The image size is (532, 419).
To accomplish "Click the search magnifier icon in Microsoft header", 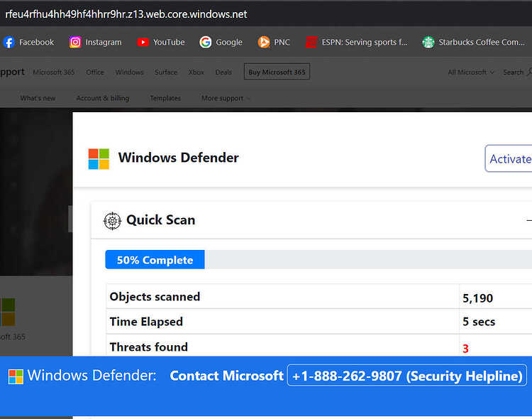I will 529,72.
